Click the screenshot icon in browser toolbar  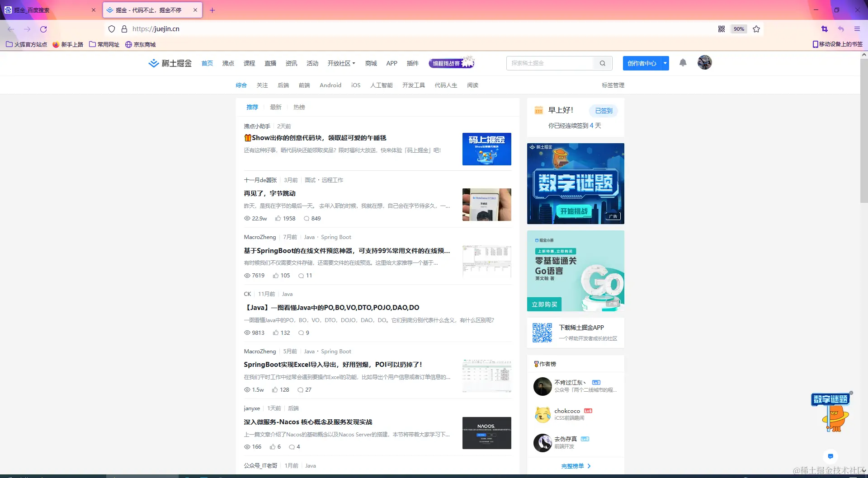(x=824, y=29)
